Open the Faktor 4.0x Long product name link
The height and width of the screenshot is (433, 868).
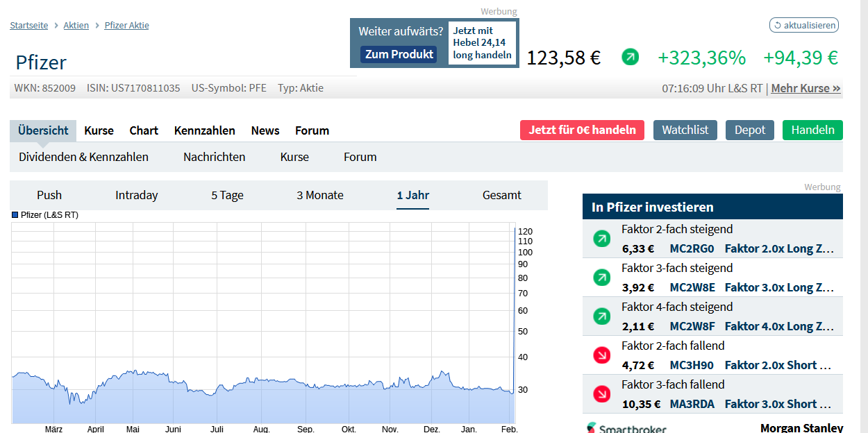click(x=779, y=326)
